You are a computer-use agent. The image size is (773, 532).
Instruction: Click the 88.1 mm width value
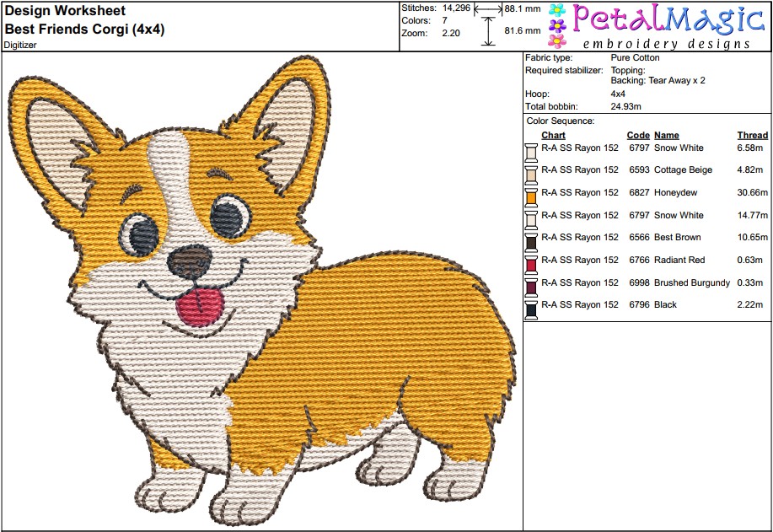click(523, 8)
